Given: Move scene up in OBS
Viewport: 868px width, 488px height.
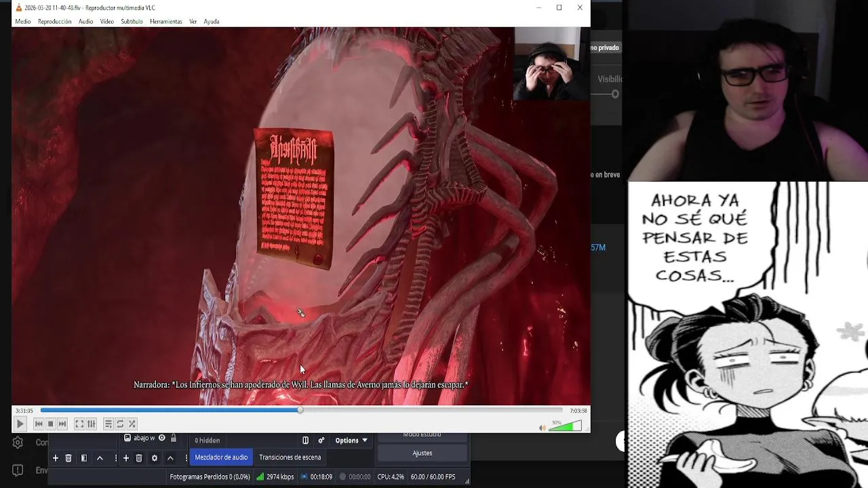Looking at the screenshot, I should click(100, 458).
